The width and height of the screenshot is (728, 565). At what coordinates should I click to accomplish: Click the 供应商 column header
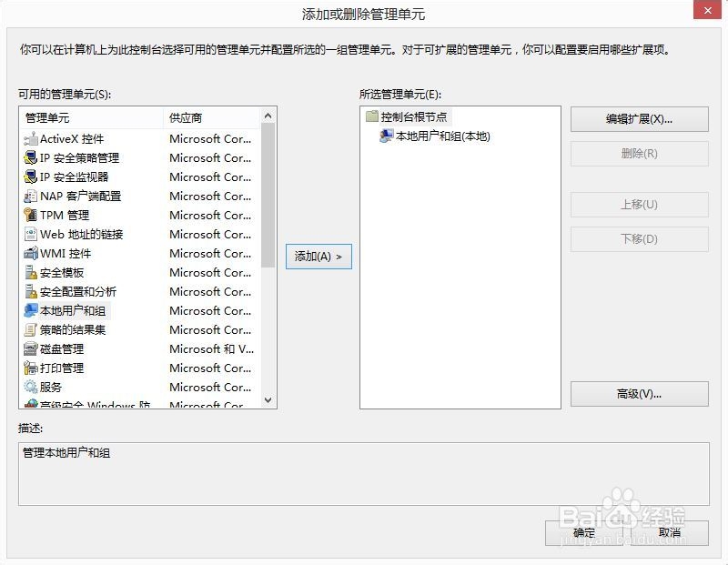coord(212,118)
